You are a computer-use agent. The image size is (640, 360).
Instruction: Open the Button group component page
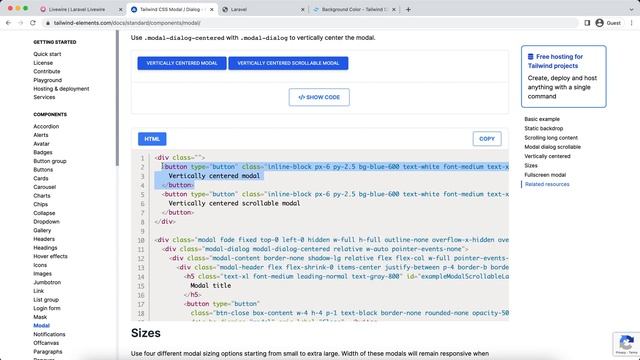click(x=50, y=161)
